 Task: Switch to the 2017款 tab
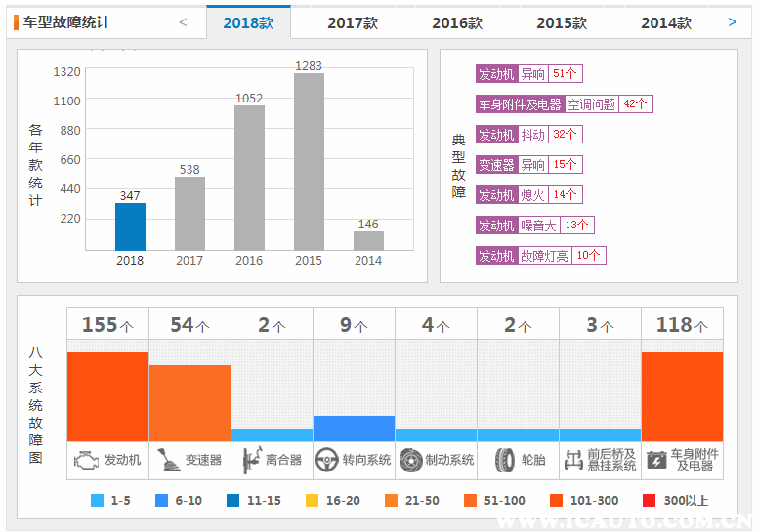[353, 22]
